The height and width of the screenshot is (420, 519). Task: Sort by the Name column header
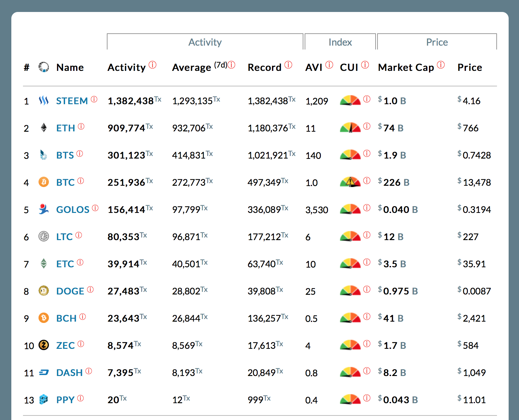coord(70,67)
